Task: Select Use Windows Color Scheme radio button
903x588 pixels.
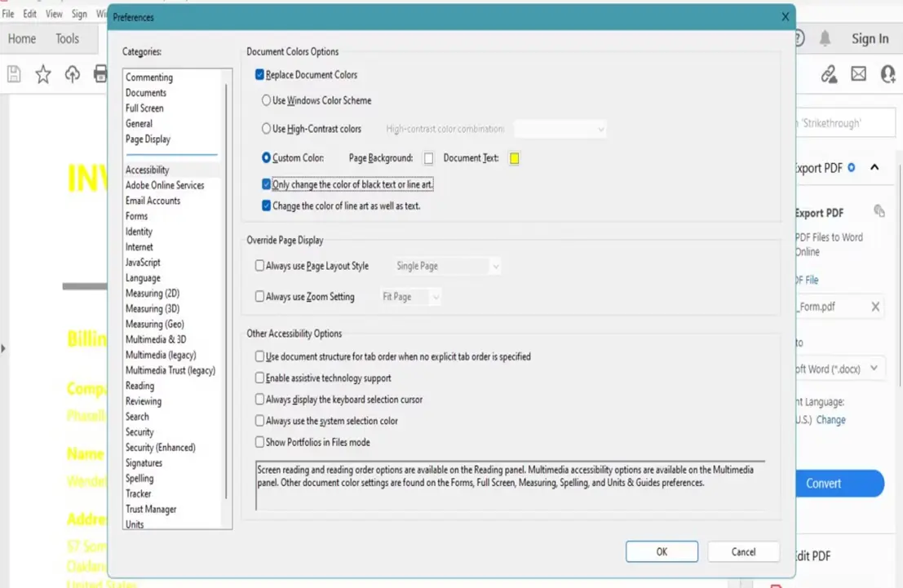Action: pos(266,100)
